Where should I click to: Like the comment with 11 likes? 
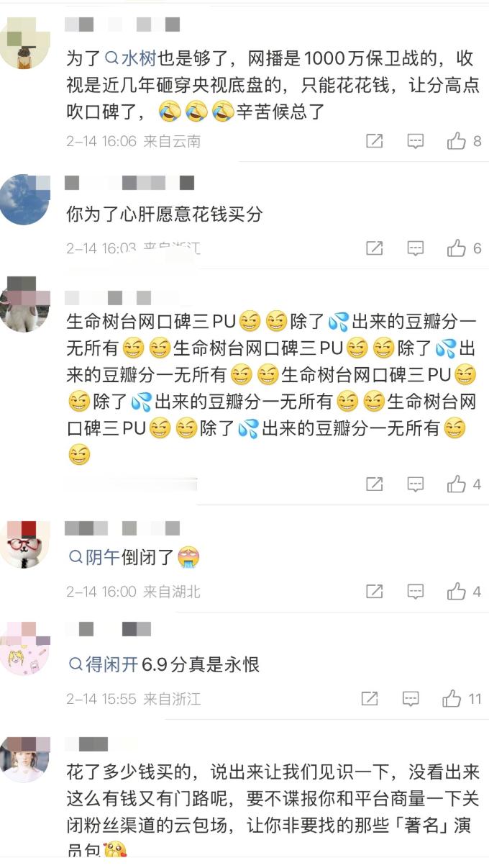462,698
